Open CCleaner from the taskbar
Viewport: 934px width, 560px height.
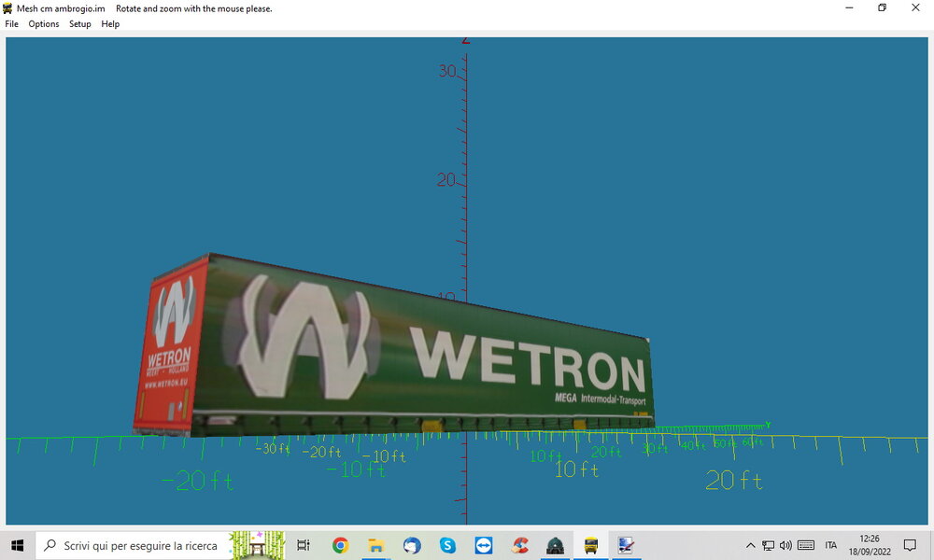point(519,545)
